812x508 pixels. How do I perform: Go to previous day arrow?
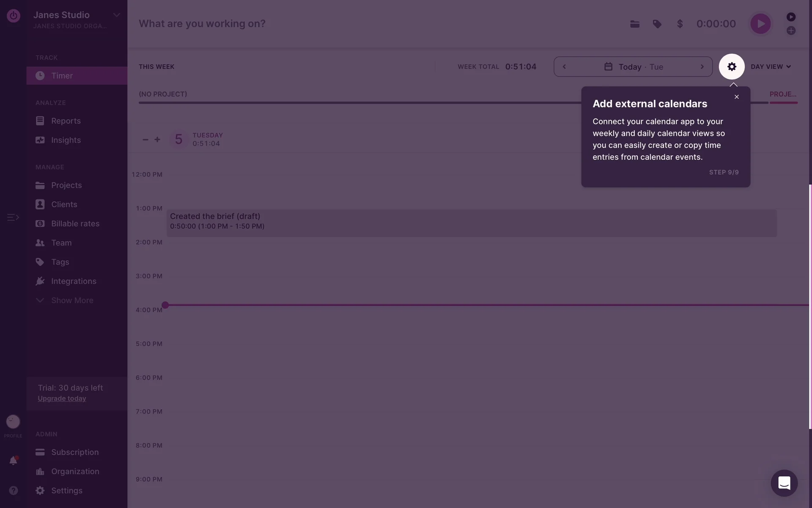[564, 66]
